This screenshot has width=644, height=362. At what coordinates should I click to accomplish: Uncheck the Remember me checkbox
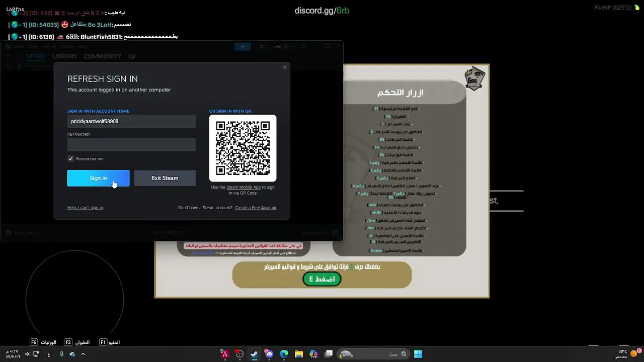click(x=71, y=159)
